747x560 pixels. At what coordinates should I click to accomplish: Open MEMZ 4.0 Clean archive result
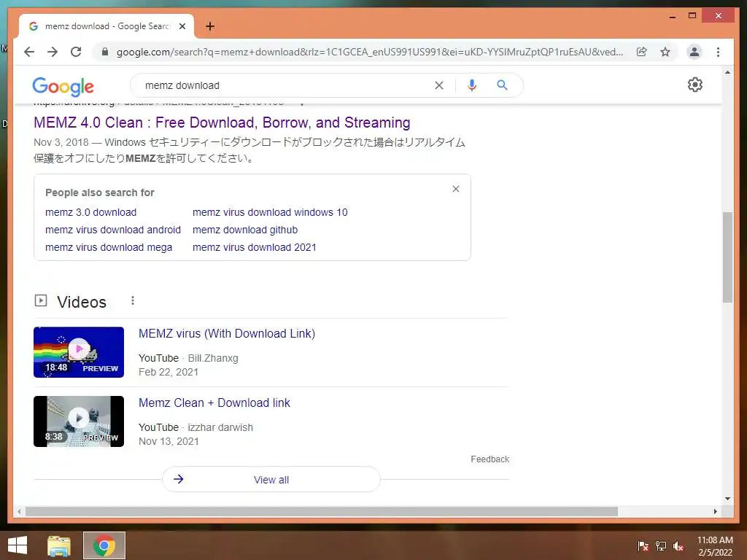pyautogui.click(x=222, y=122)
